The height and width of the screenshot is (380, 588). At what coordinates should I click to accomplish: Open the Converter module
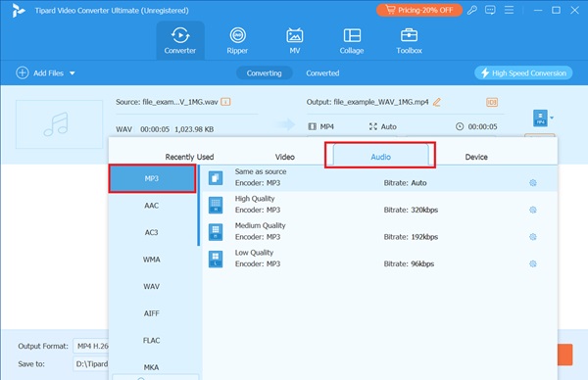tap(180, 40)
